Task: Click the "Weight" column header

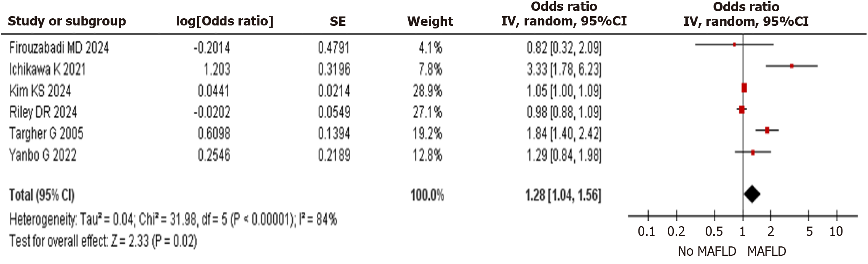Action: pos(430,21)
